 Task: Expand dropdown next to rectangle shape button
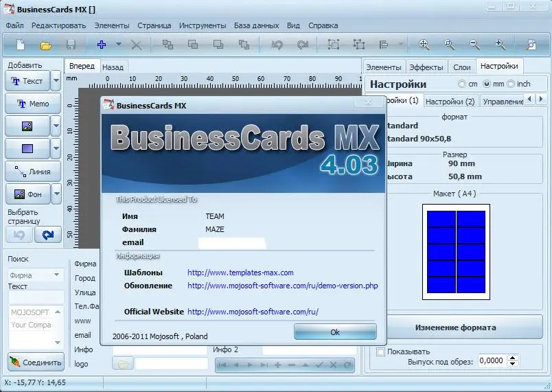56,148
